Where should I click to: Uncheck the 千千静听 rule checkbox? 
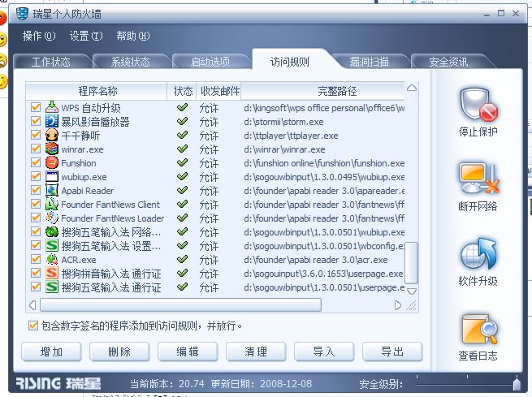click(x=36, y=135)
